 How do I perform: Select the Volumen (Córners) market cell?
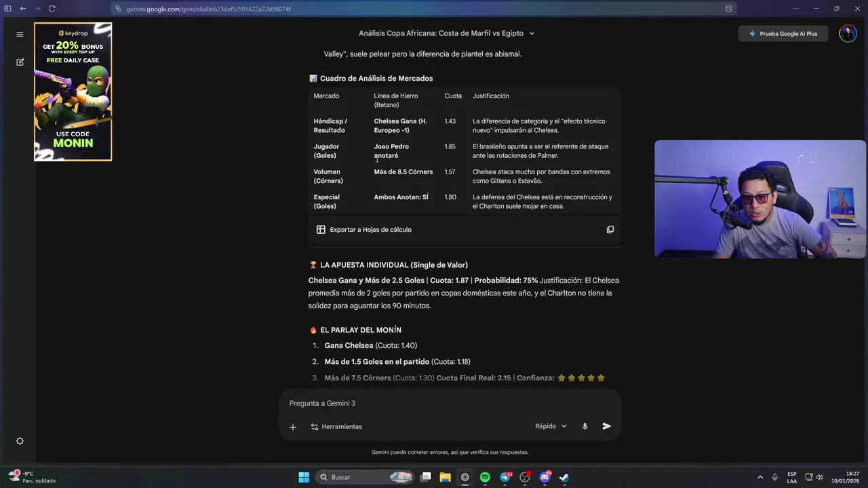(328, 176)
